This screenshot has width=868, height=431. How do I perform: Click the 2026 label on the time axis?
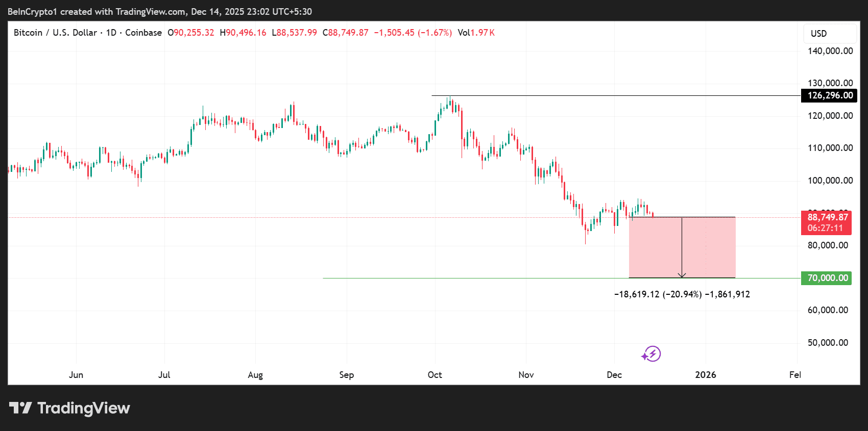tap(705, 375)
